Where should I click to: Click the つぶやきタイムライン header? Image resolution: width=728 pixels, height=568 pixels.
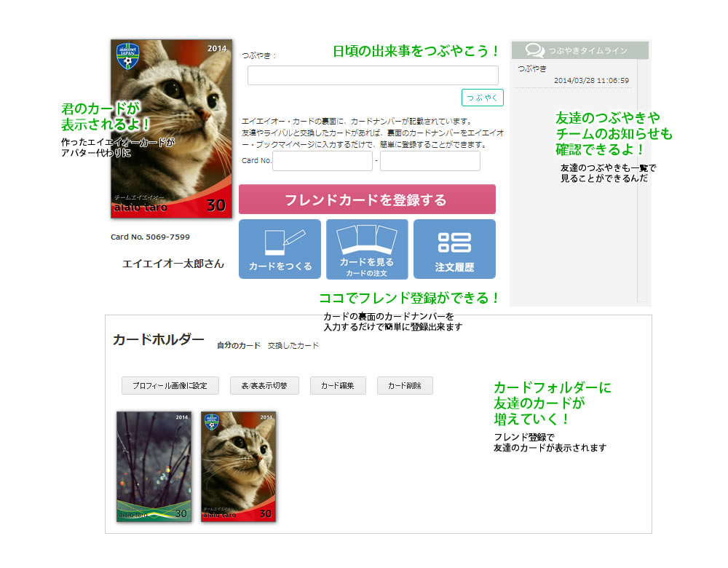click(580, 50)
